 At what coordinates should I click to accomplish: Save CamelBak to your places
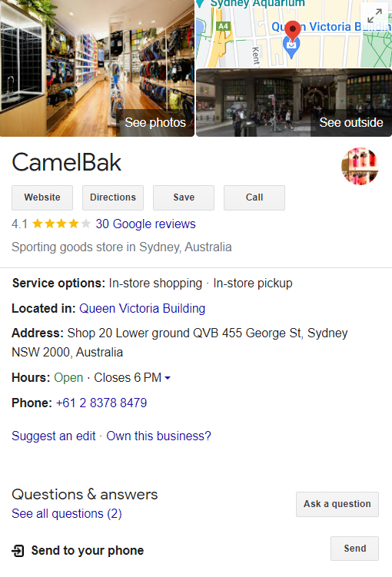click(x=184, y=197)
